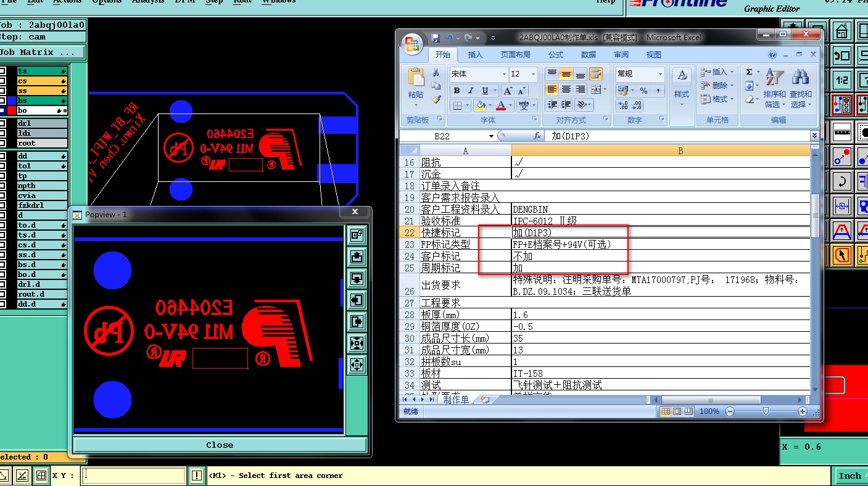
Task: Toggle the checkbox for layer ss
Action: (x=3, y=91)
